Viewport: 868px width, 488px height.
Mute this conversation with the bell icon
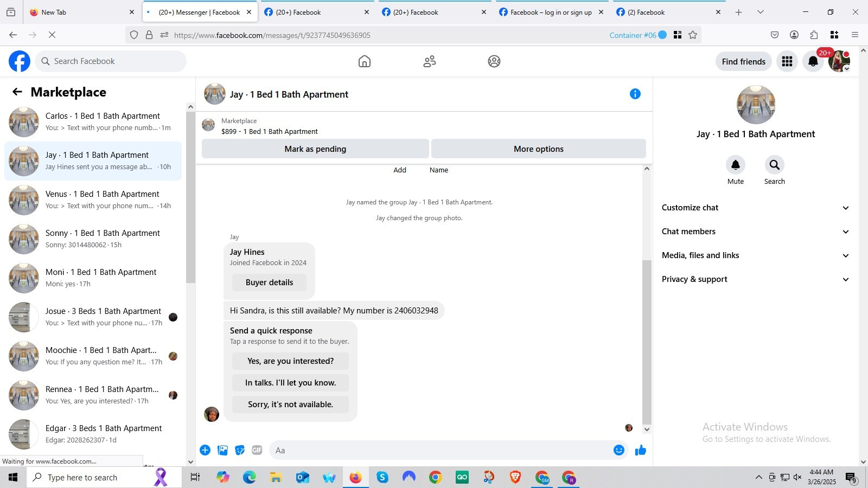(736, 165)
